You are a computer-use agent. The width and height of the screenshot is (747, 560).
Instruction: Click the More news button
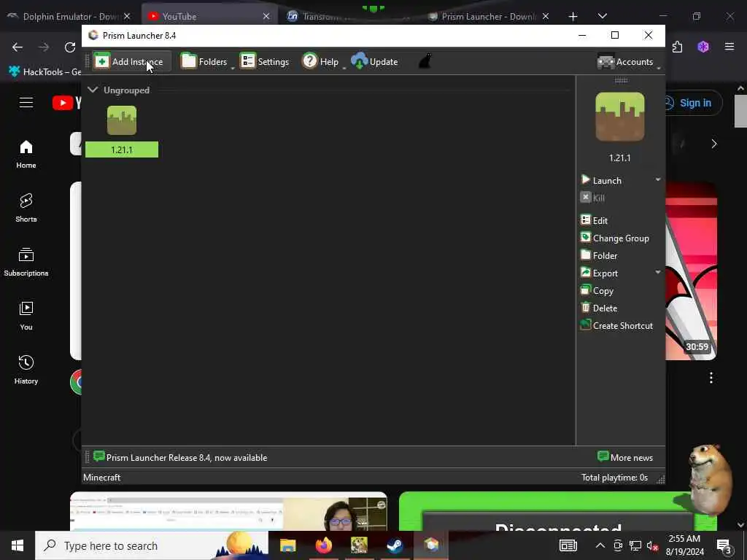point(625,457)
